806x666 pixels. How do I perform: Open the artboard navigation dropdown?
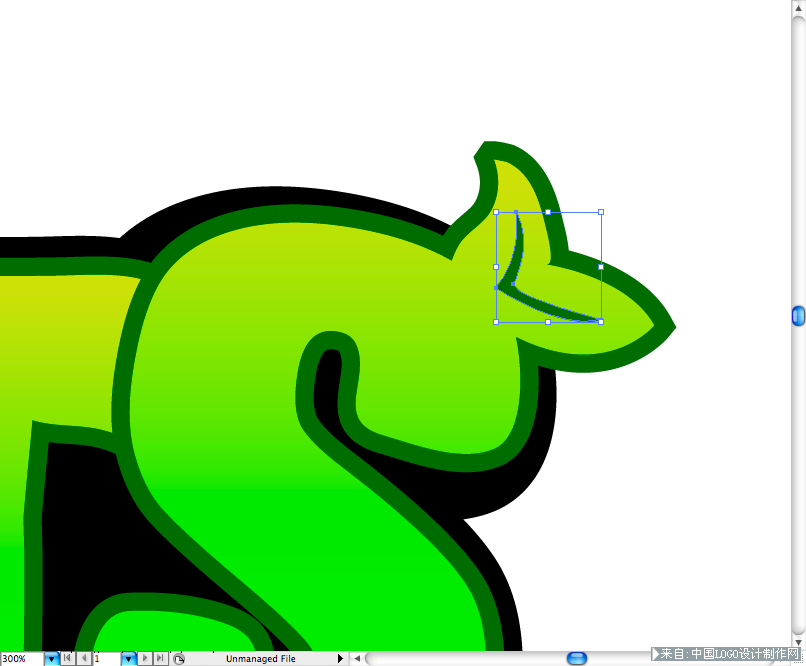point(129,659)
